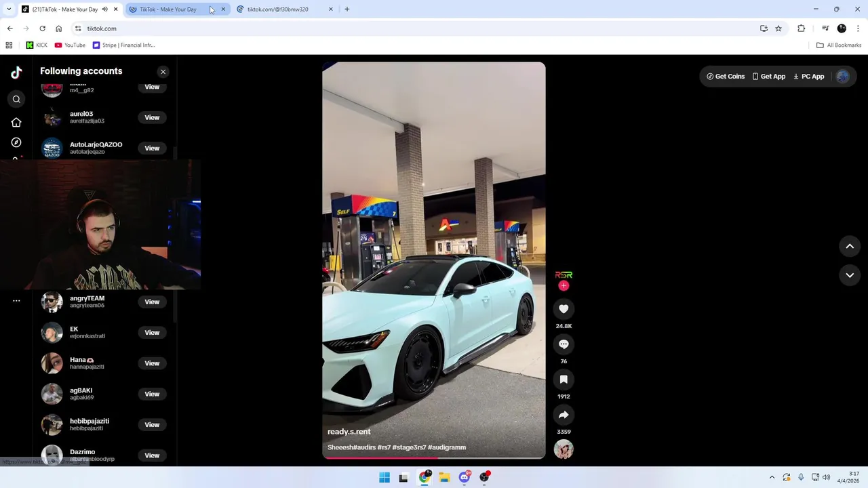Open Discord from the taskbar

[x=465, y=477]
